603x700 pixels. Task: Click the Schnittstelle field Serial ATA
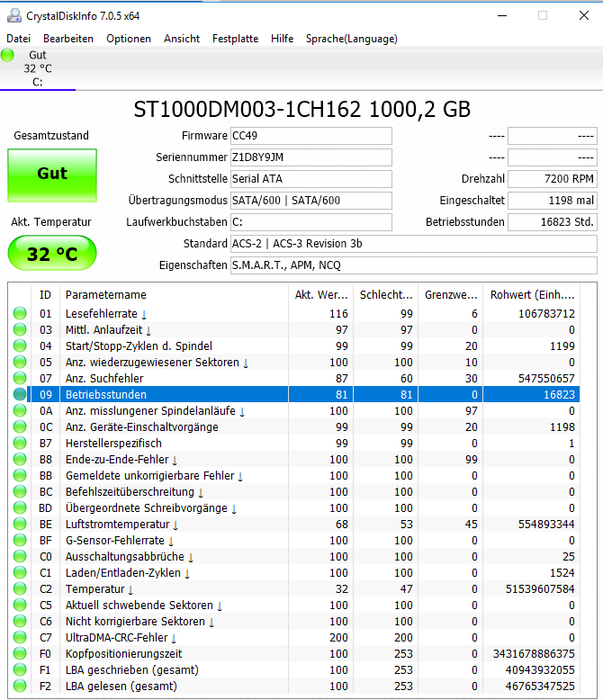310,179
